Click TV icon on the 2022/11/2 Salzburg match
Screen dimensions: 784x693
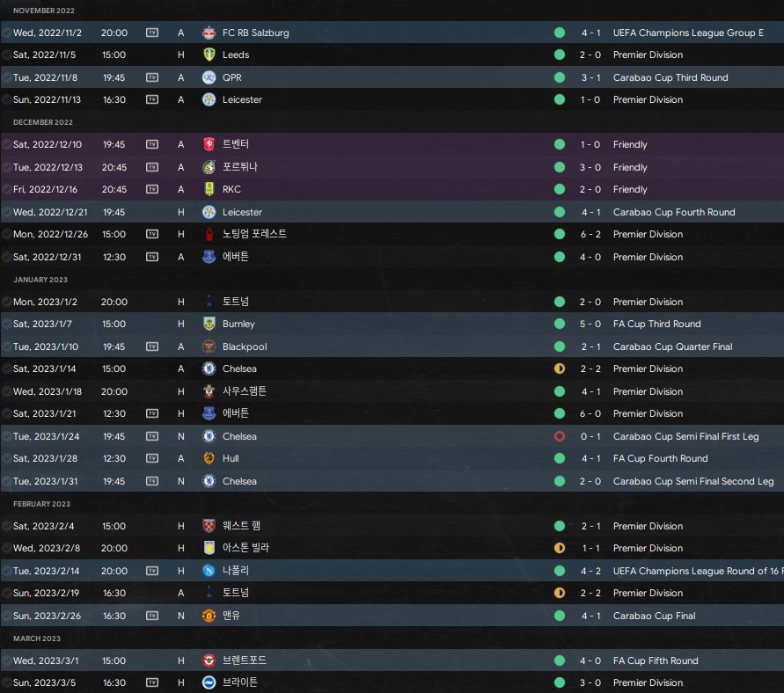pyautogui.click(x=152, y=33)
